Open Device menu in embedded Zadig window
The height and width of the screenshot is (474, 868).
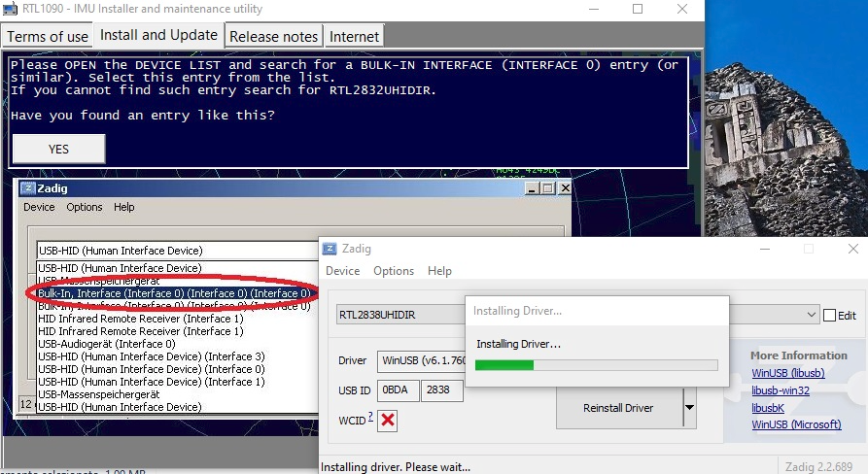[39, 207]
